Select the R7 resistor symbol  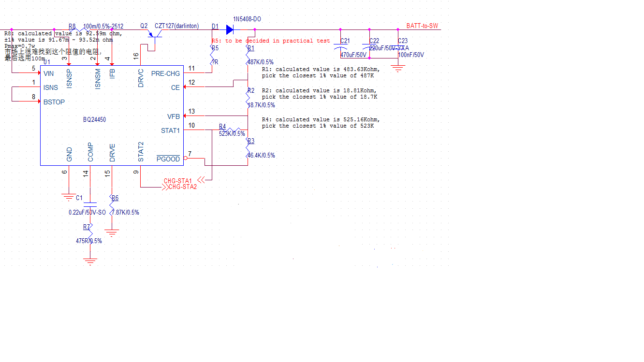tap(89, 233)
